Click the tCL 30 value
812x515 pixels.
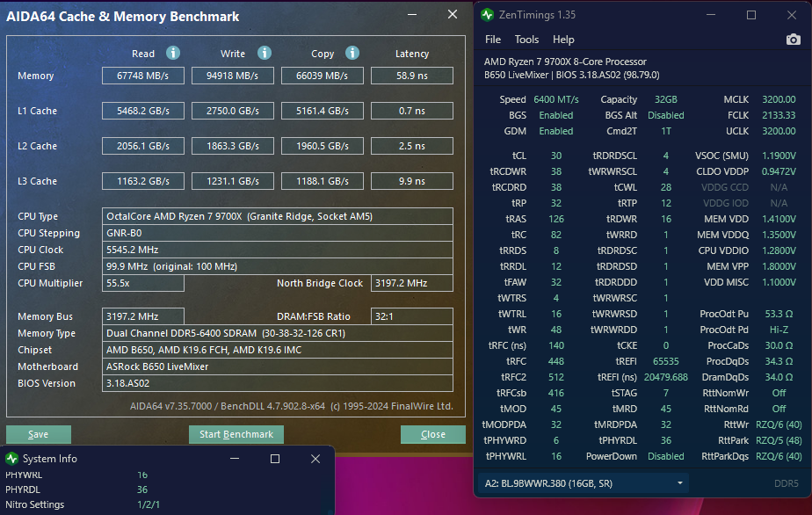coord(556,156)
